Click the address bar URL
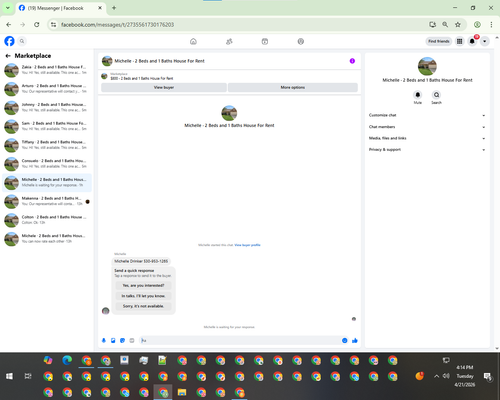Viewport: 500px width, 400px height. pos(117,25)
